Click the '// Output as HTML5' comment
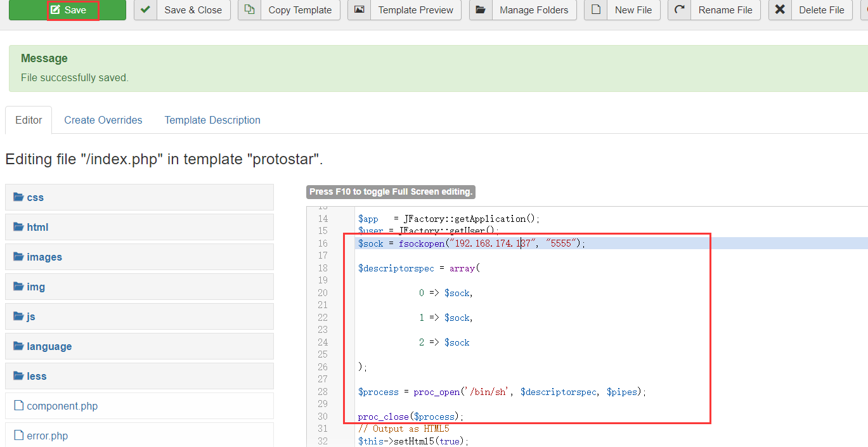The width and height of the screenshot is (868, 447). (x=403, y=429)
